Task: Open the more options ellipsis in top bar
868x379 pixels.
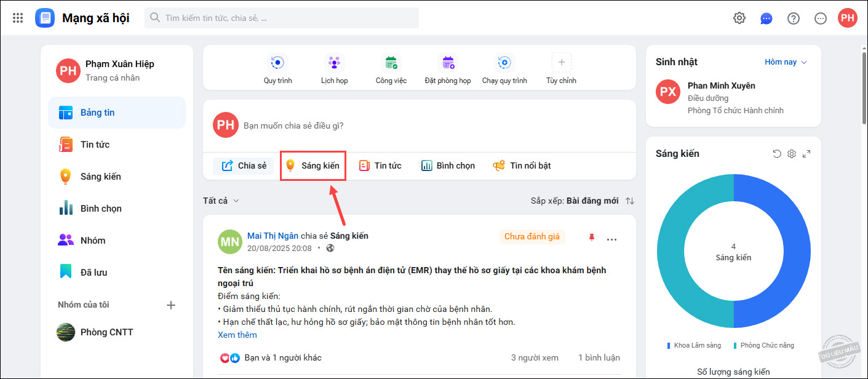Action: pyautogui.click(x=821, y=18)
